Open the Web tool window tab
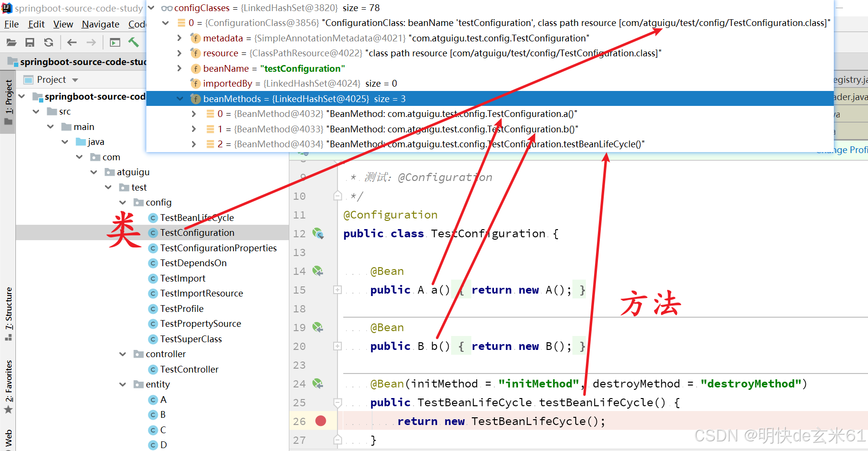This screenshot has height=451, width=868. (x=8, y=438)
